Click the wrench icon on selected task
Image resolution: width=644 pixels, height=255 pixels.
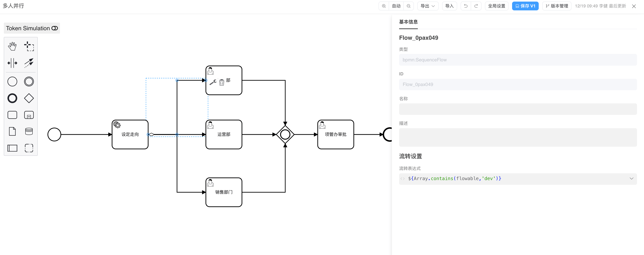coord(213,82)
